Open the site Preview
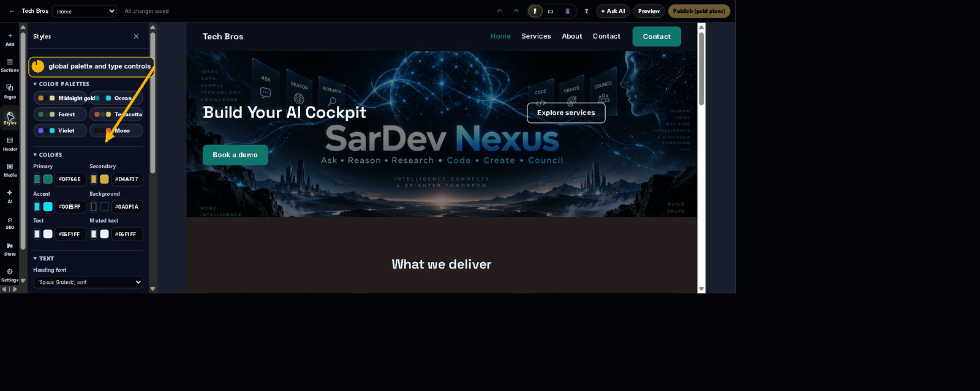 [x=649, y=11]
